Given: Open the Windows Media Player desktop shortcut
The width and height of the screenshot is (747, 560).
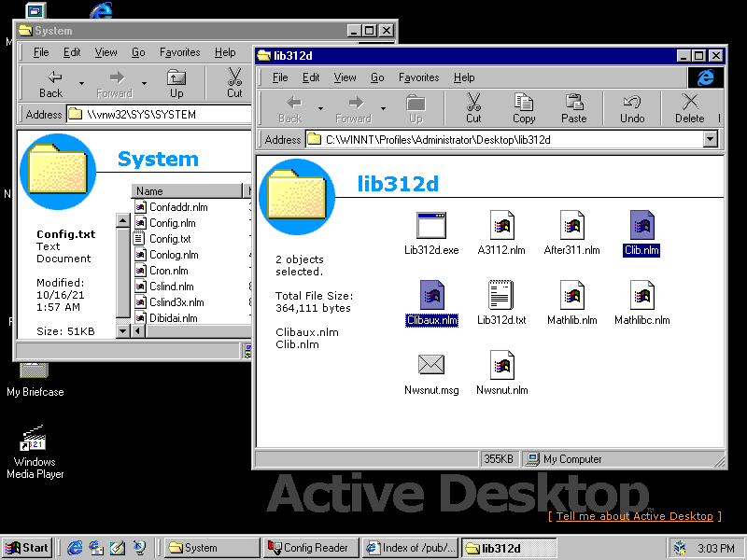Looking at the screenshot, I should pos(35,452).
